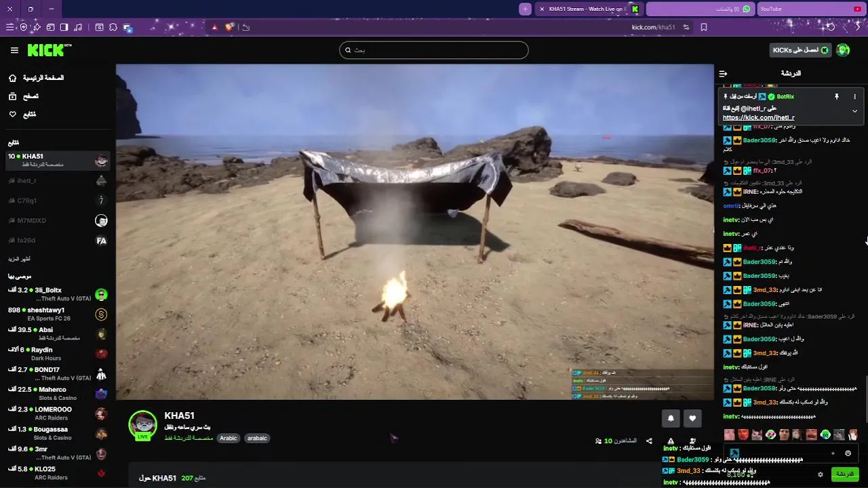Open the Brave Shields lion icon
The height and width of the screenshot is (488, 868).
[229, 27]
